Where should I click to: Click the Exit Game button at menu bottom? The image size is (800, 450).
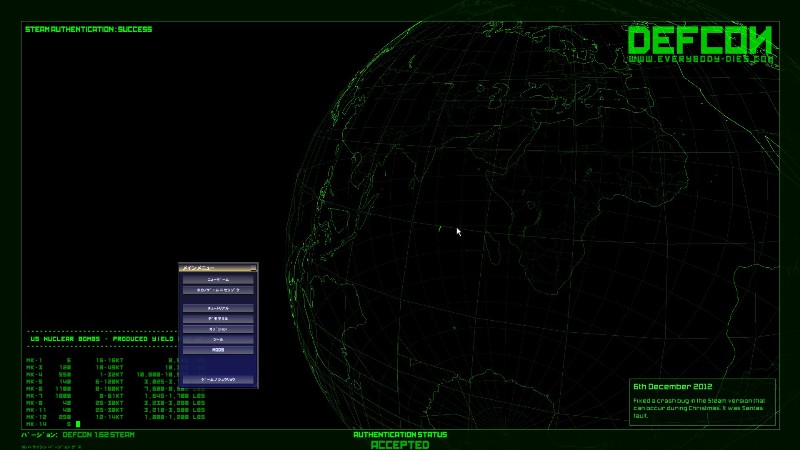(217, 380)
